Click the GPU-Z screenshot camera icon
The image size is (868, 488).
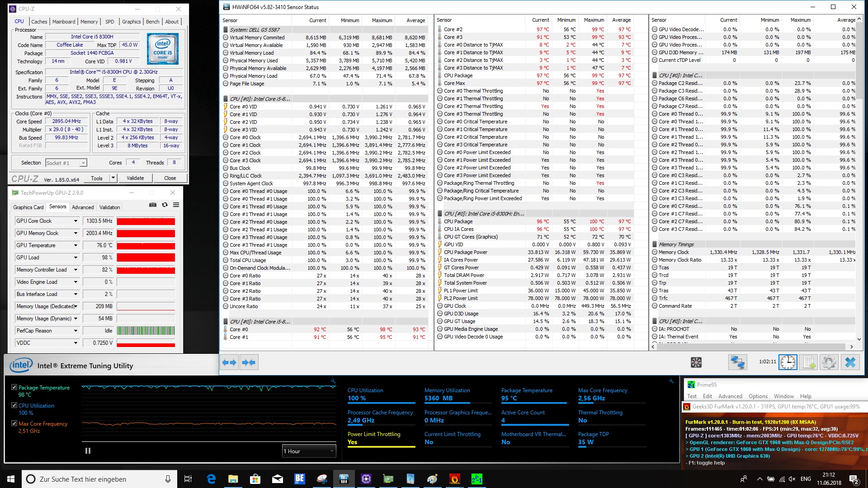point(153,205)
